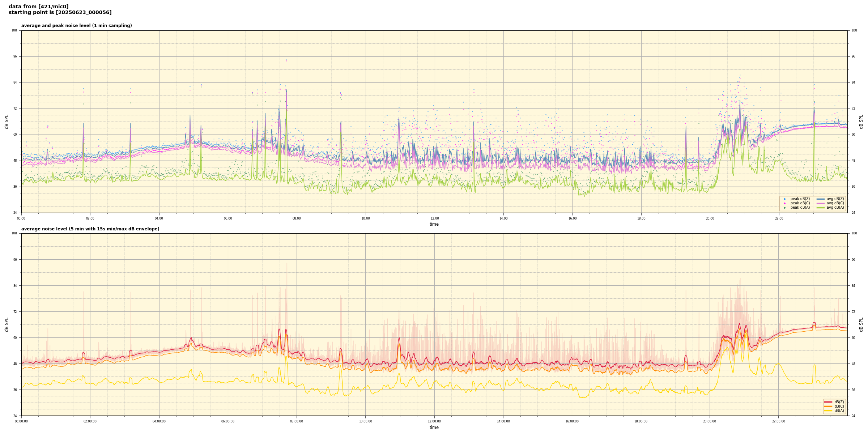The height and width of the screenshot is (434, 868).
Task: Click the peak dB(A) green legend marker
Action: click(784, 208)
